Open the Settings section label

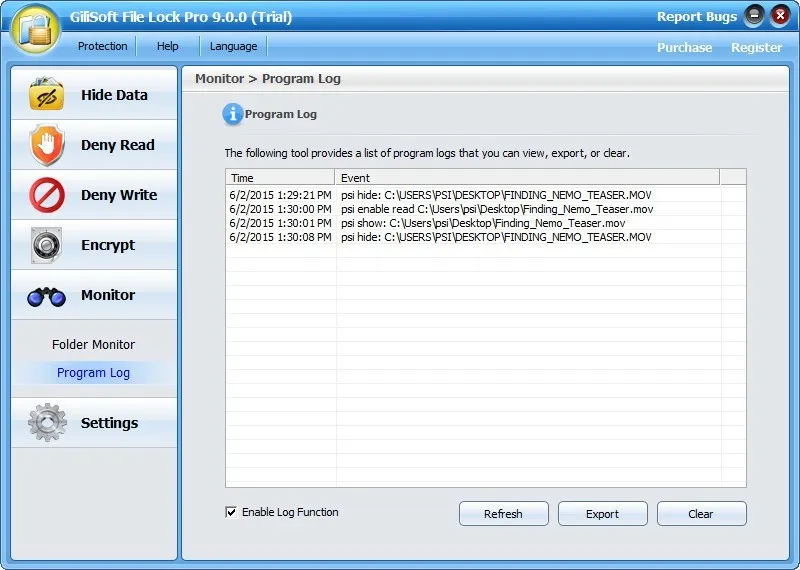click(109, 423)
